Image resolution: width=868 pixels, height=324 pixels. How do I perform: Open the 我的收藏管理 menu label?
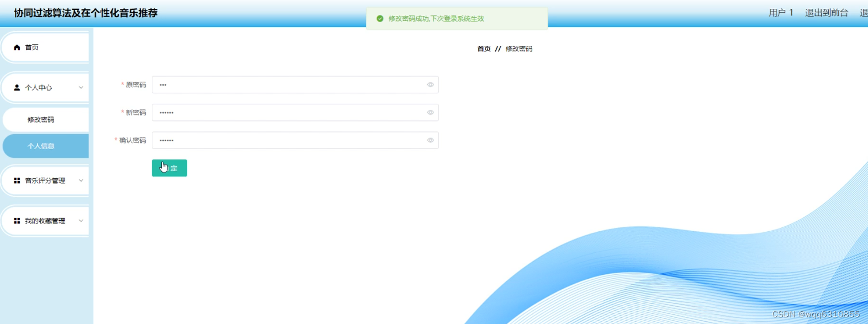pos(45,221)
